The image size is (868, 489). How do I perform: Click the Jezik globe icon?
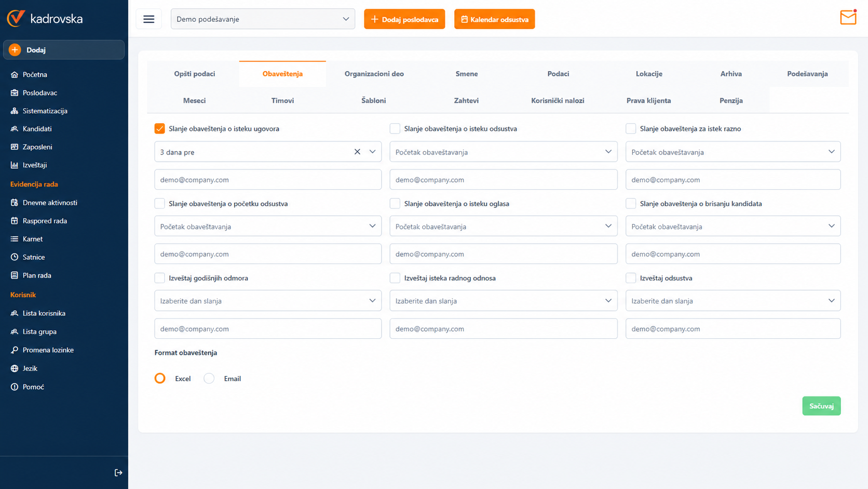click(15, 368)
